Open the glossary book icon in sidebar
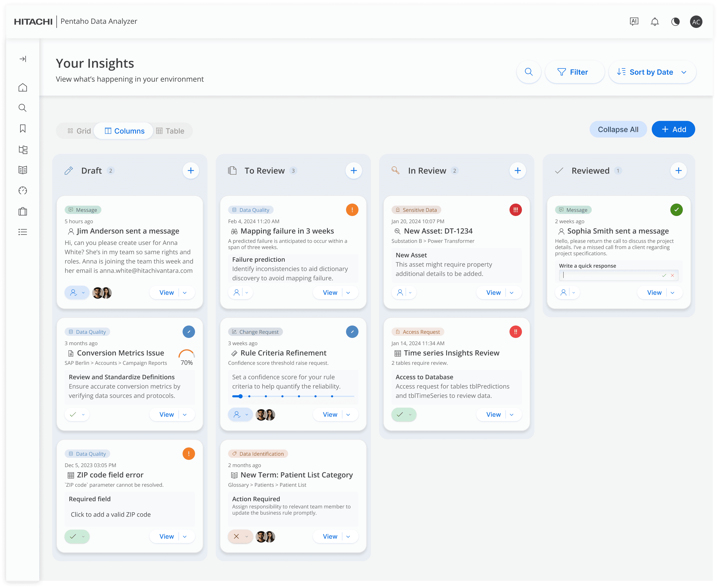This screenshot has width=719, height=588. (23, 170)
